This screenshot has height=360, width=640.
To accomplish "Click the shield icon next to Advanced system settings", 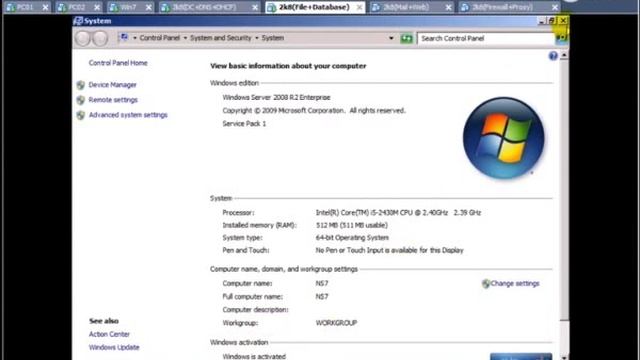I will 81,115.
